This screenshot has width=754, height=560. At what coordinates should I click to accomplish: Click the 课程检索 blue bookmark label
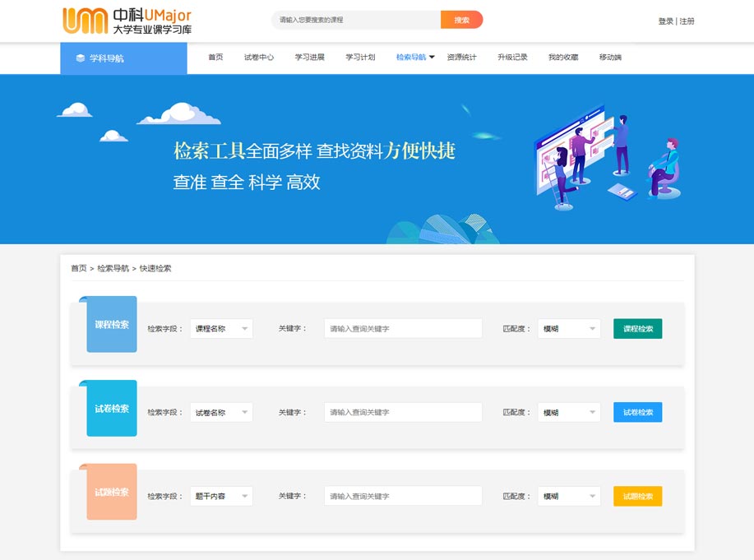tap(112, 325)
